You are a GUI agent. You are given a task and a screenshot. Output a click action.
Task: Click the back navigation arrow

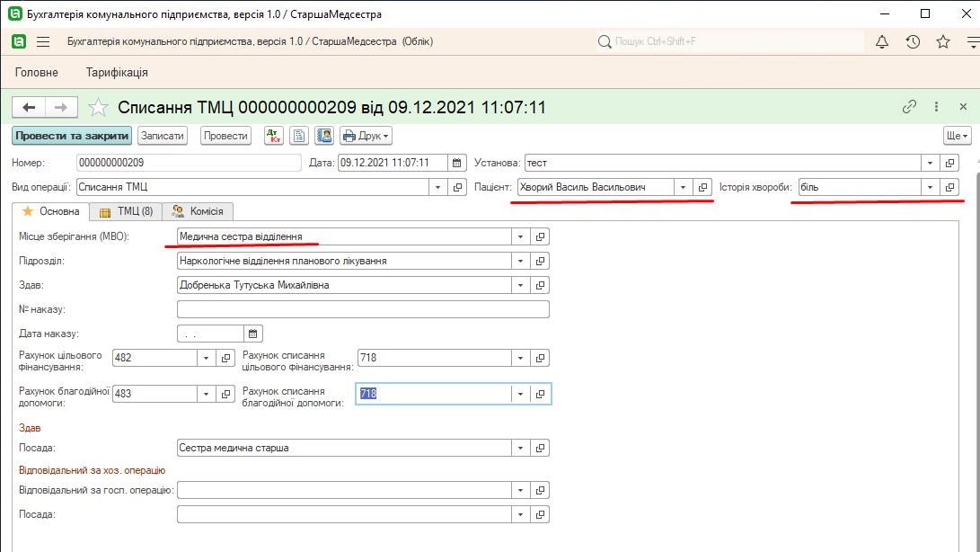[29, 108]
